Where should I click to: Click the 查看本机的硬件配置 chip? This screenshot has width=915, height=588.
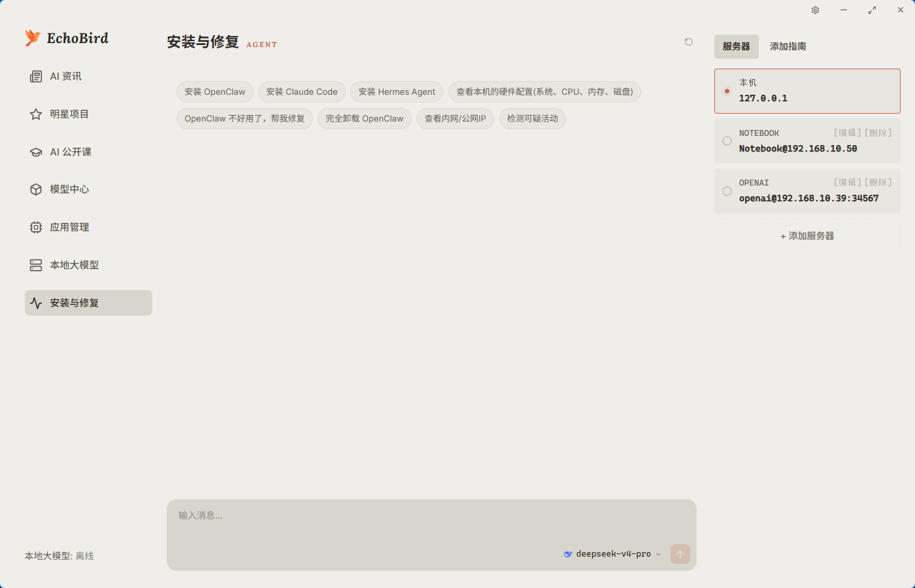[x=544, y=92]
